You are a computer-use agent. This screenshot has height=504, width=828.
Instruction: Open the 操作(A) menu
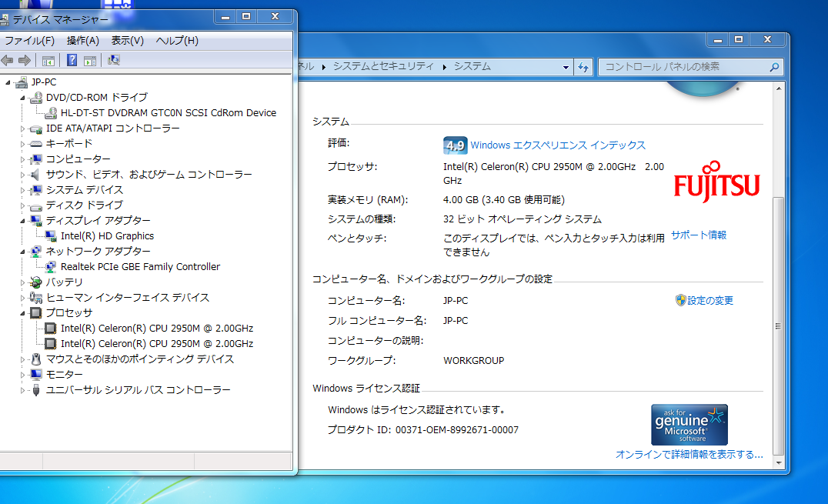[83, 41]
